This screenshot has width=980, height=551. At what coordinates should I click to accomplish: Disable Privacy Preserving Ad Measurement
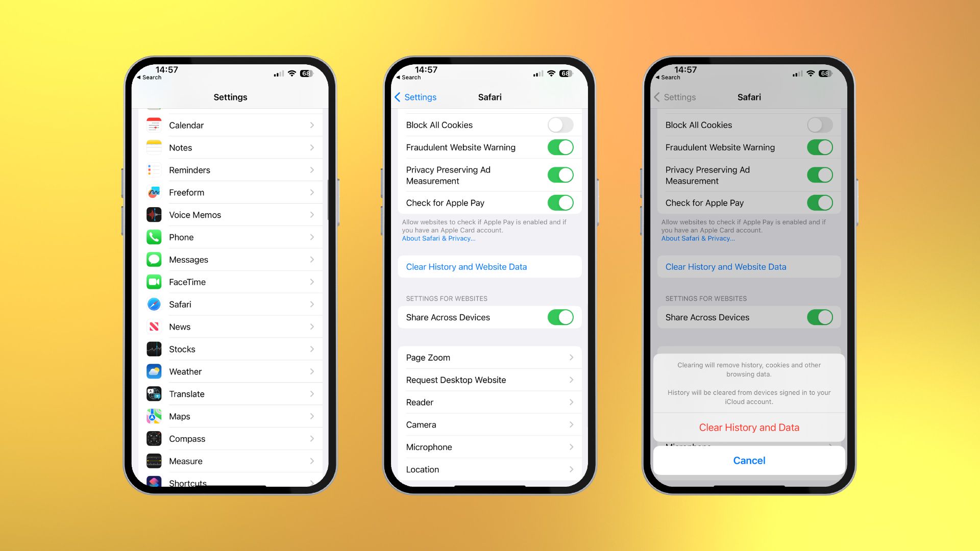560,175
